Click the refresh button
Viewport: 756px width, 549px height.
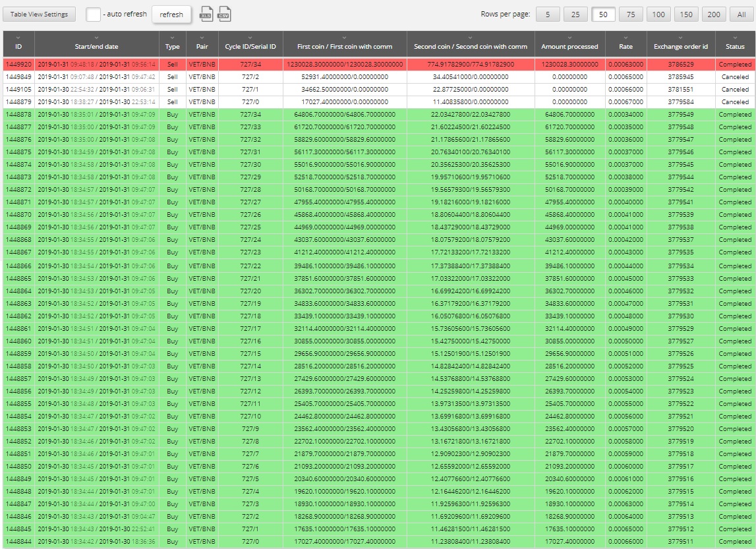pyautogui.click(x=171, y=14)
